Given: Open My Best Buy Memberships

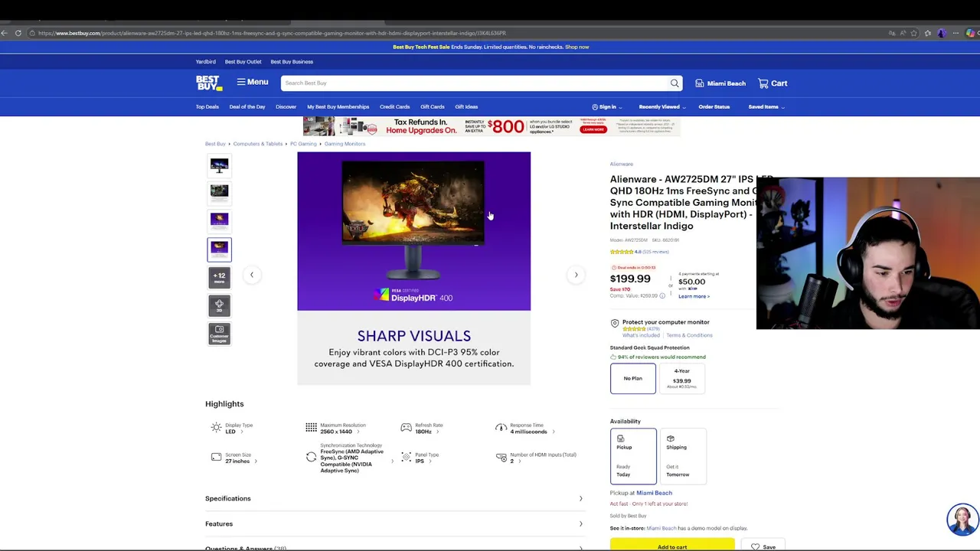Looking at the screenshot, I should pyautogui.click(x=338, y=107).
